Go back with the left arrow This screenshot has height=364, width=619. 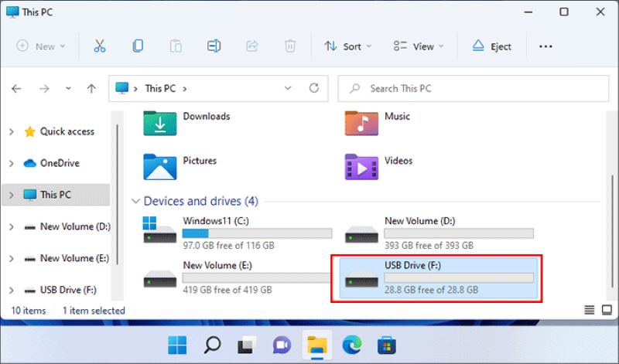pyautogui.click(x=16, y=89)
